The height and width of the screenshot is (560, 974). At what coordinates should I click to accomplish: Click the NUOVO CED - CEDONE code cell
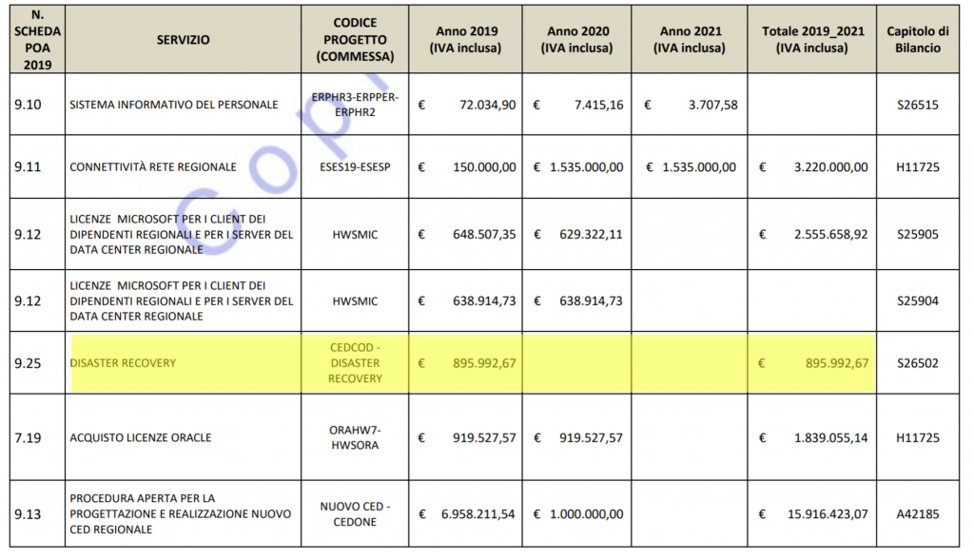[x=355, y=514]
